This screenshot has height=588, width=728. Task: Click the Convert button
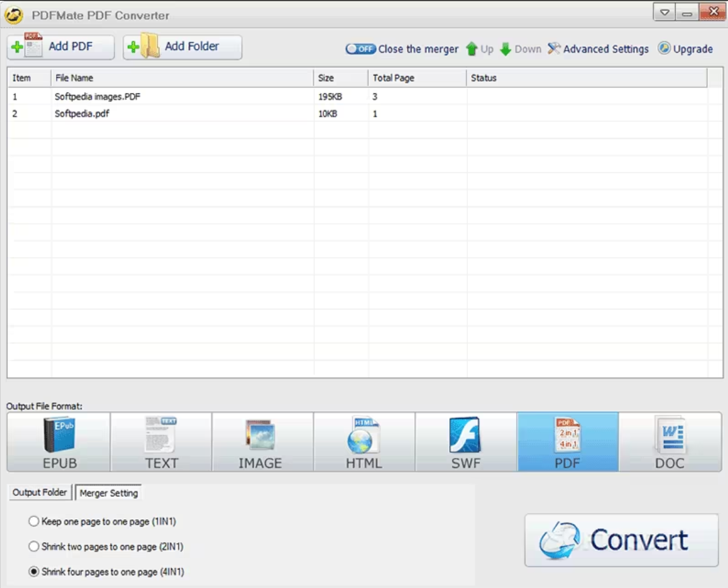pos(622,540)
